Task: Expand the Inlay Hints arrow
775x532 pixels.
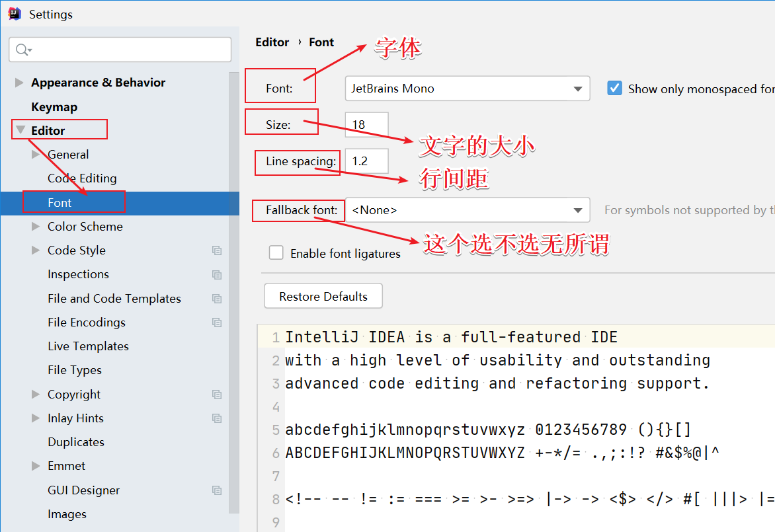Action: (36, 418)
